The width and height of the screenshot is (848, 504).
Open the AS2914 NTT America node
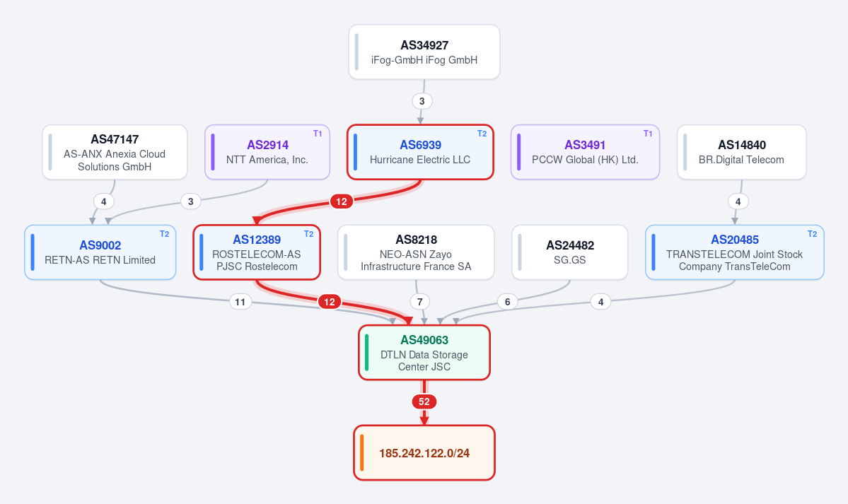[x=267, y=152]
